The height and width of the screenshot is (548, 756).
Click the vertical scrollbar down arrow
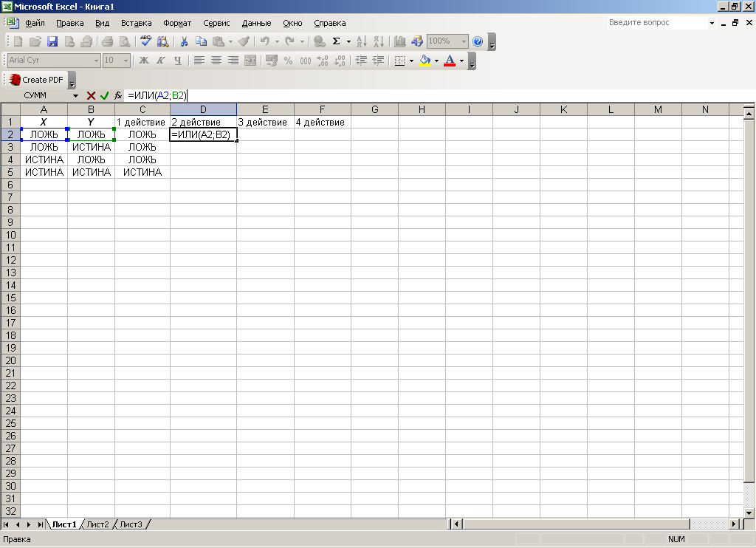(x=749, y=513)
